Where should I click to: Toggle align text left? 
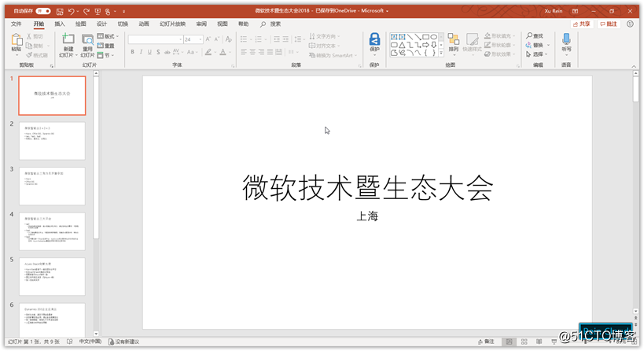coord(244,52)
